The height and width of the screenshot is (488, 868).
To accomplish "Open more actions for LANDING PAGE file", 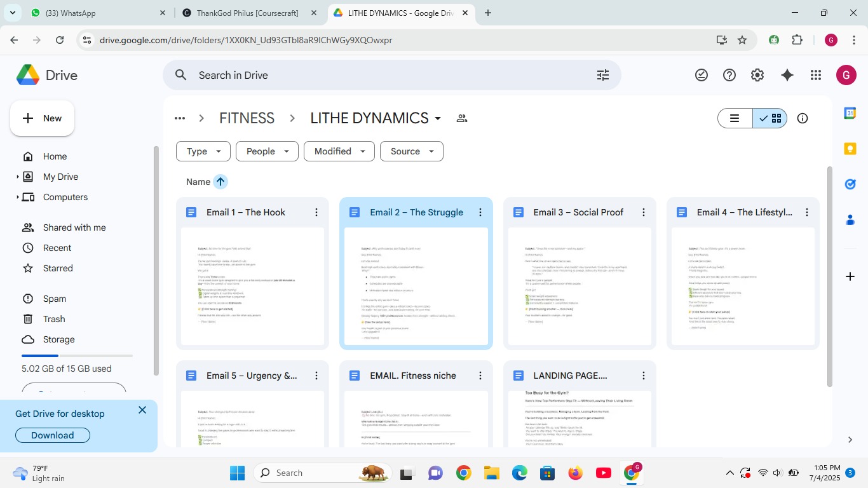I will coord(644,376).
